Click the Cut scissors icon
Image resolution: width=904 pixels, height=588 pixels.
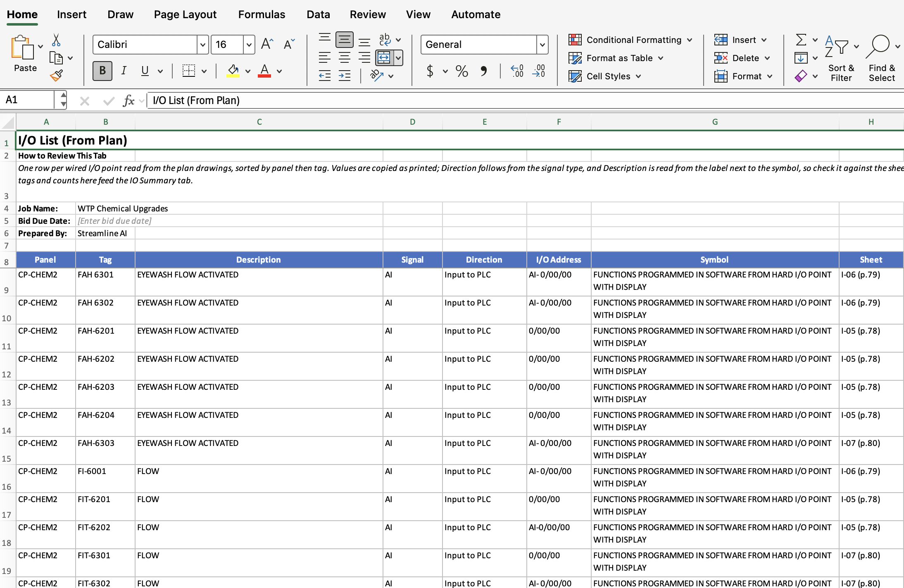click(56, 40)
